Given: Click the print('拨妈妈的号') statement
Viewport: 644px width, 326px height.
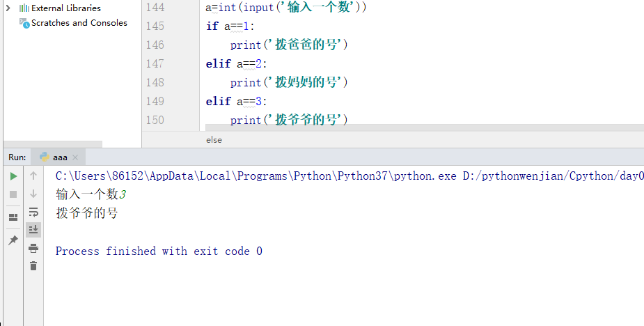Looking at the screenshot, I should point(289,82).
